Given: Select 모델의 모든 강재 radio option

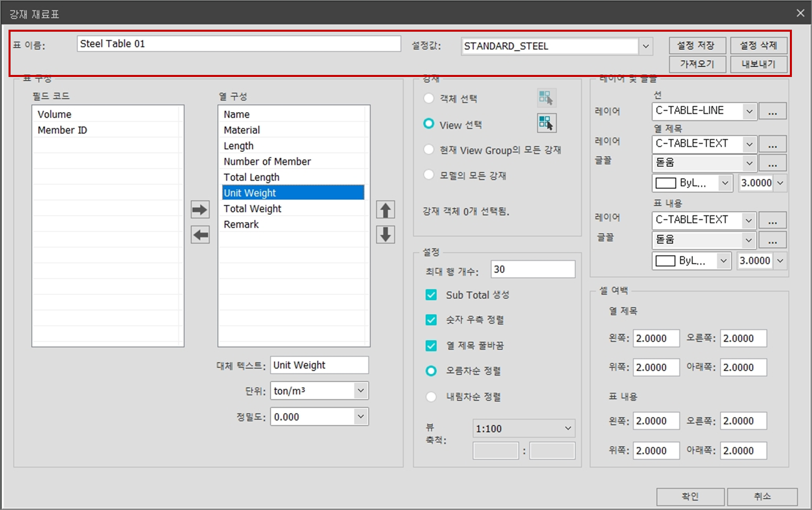Looking at the screenshot, I should tap(429, 175).
